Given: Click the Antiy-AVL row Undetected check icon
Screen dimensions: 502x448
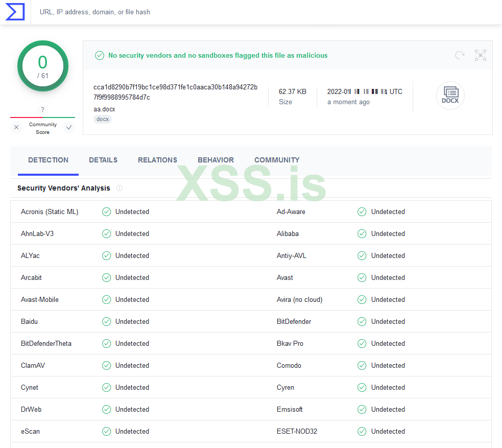Looking at the screenshot, I should click(x=362, y=255).
